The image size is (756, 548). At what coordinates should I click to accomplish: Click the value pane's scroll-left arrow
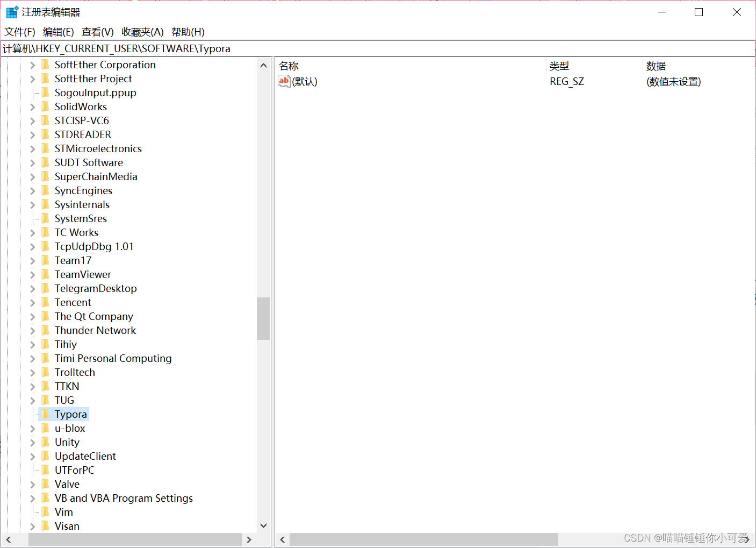[x=283, y=539]
